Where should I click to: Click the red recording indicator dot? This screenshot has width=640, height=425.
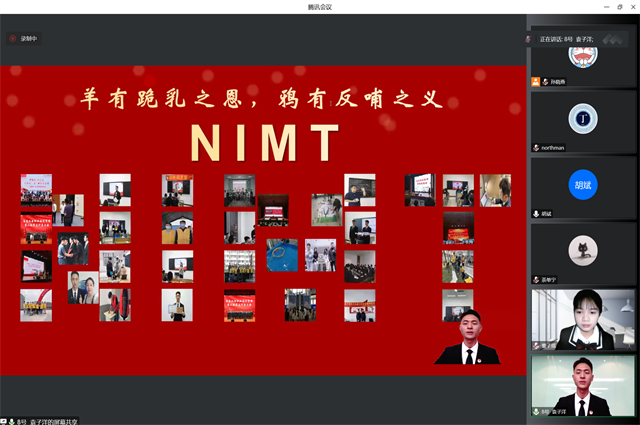tap(13, 38)
